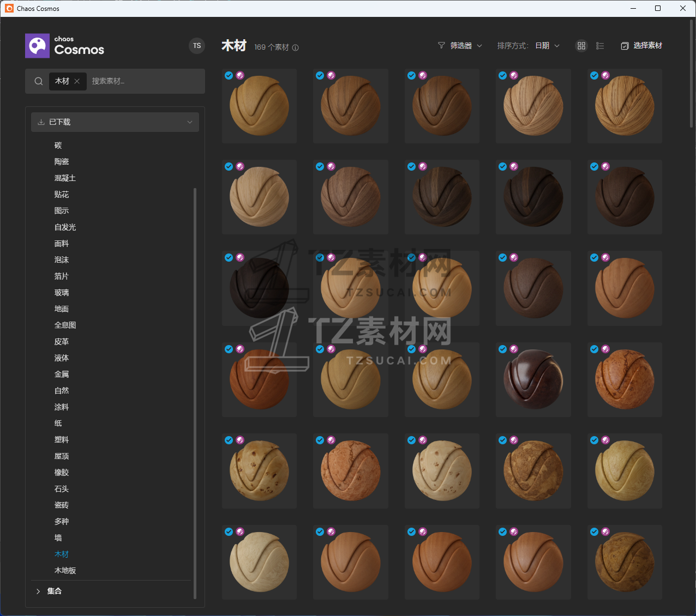
Task: Open the 已下载 dropdown
Action: [x=115, y=122]
